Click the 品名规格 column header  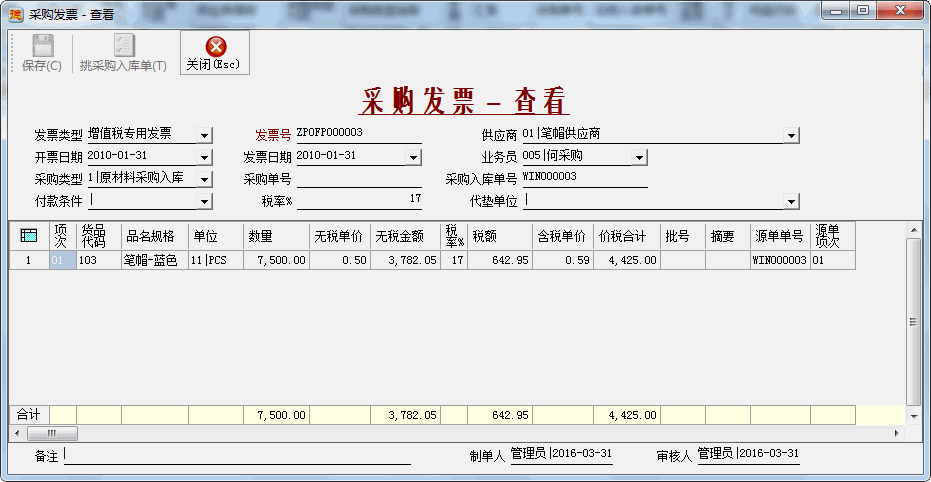point(155,236)
